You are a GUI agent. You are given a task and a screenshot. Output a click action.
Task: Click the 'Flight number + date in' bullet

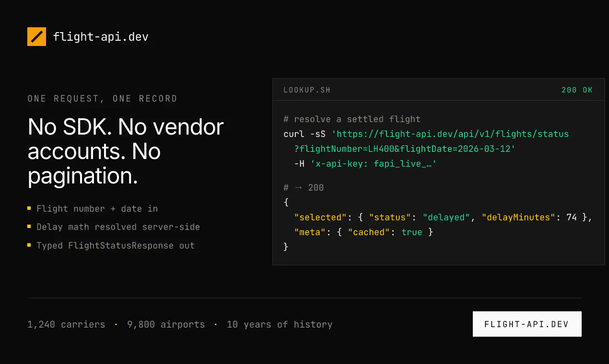pyautogui.click(x=97, y=209)
